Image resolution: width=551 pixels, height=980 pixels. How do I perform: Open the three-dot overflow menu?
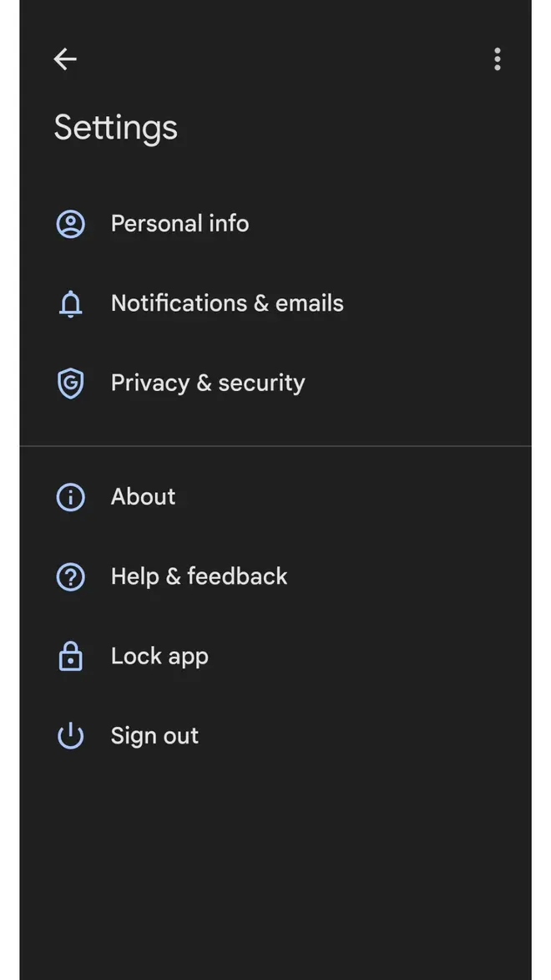(x=497, y=58)
